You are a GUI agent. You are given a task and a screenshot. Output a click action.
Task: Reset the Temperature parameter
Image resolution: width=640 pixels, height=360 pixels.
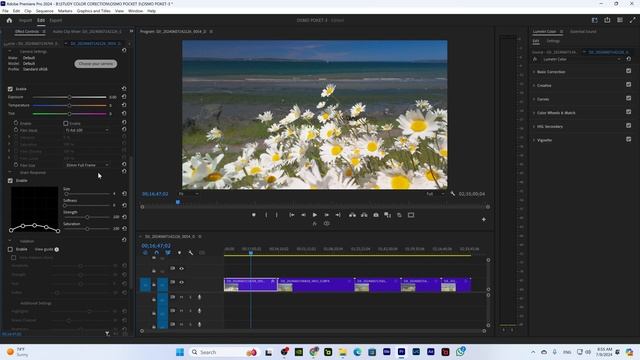pos(124,105)
